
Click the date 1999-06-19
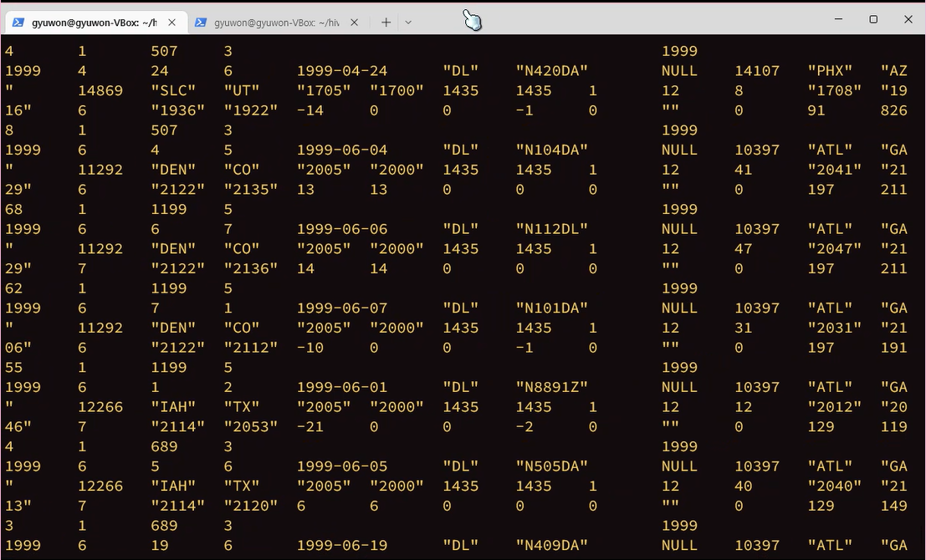coord(342,545)
